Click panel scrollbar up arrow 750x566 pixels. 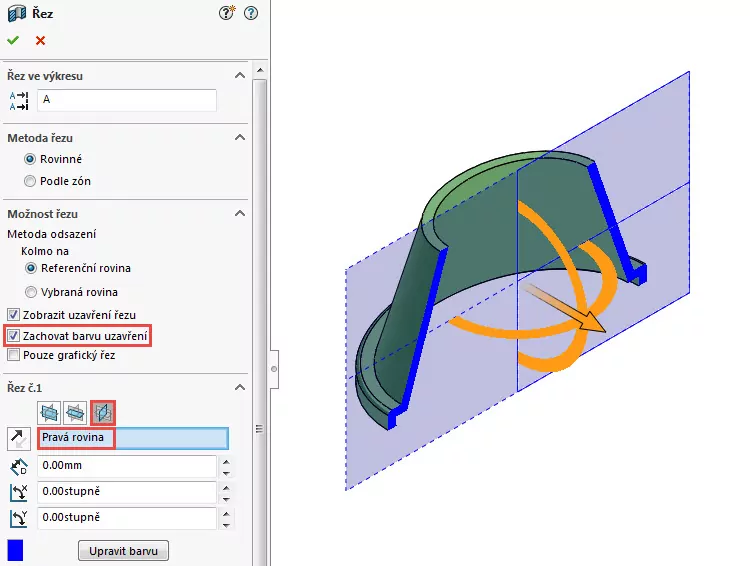tap(260, 70)
